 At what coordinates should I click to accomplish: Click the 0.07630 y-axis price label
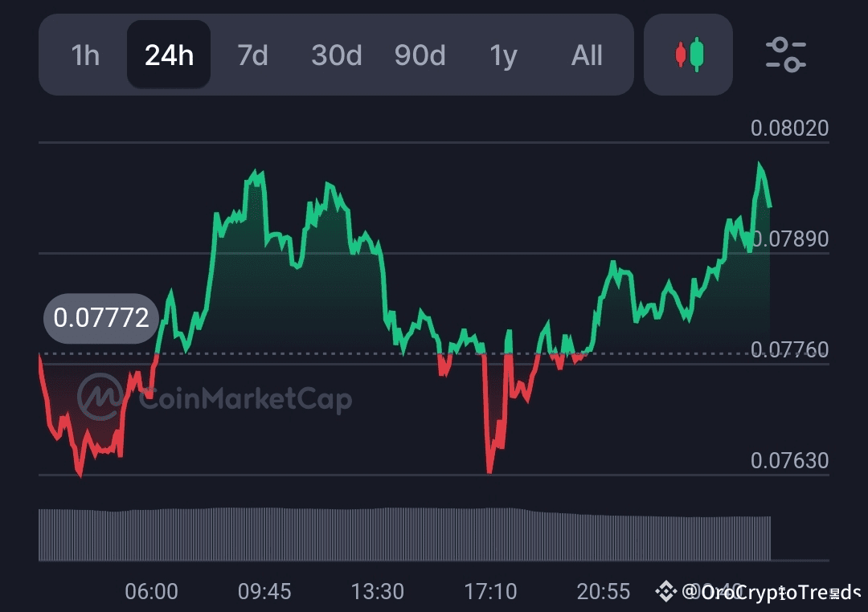tap(788, 460)
